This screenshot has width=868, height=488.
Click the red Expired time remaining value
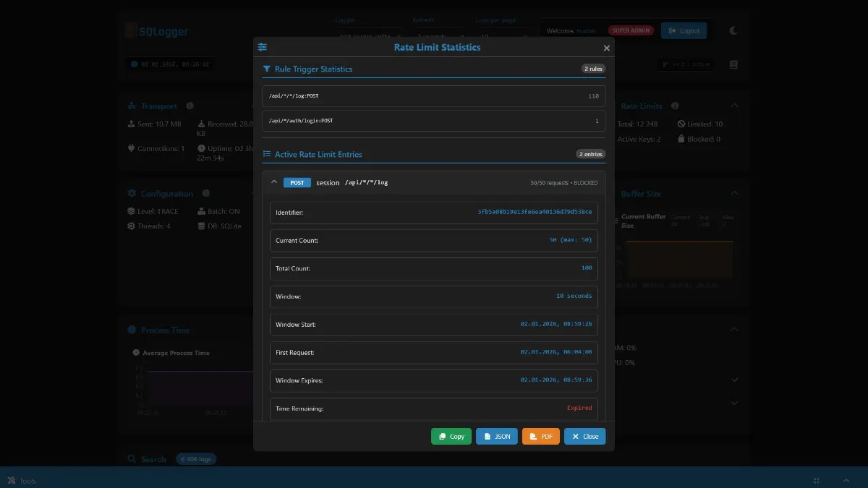pyautogui.click(x=579, y=408)
